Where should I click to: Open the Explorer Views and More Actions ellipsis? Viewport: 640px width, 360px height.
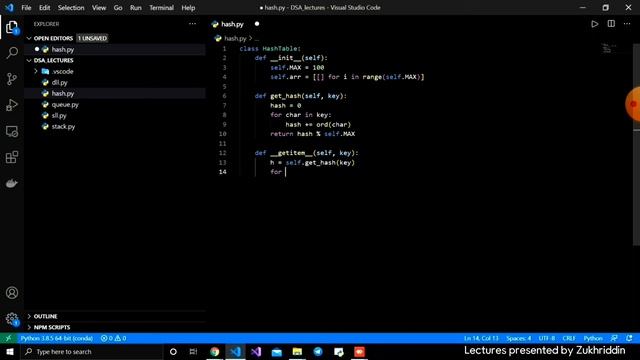click(x=192, y=24)
